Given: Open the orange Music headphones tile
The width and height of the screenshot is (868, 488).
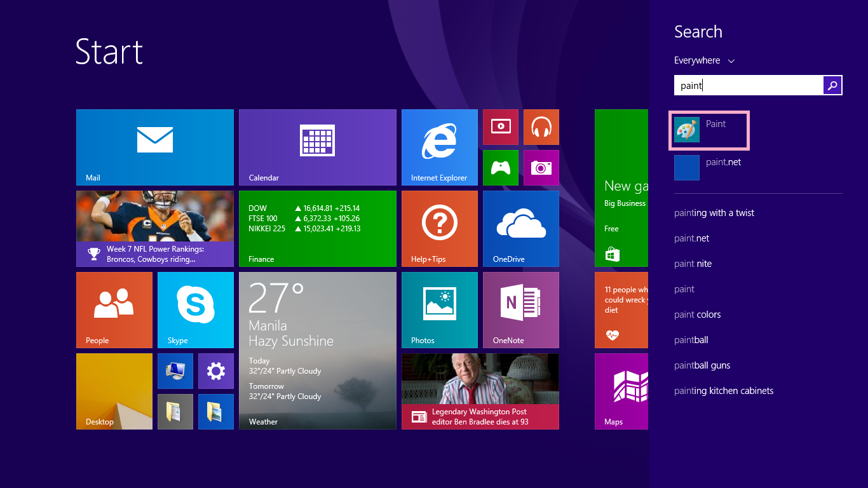Looking at the screenshot, I should point(541,127).
